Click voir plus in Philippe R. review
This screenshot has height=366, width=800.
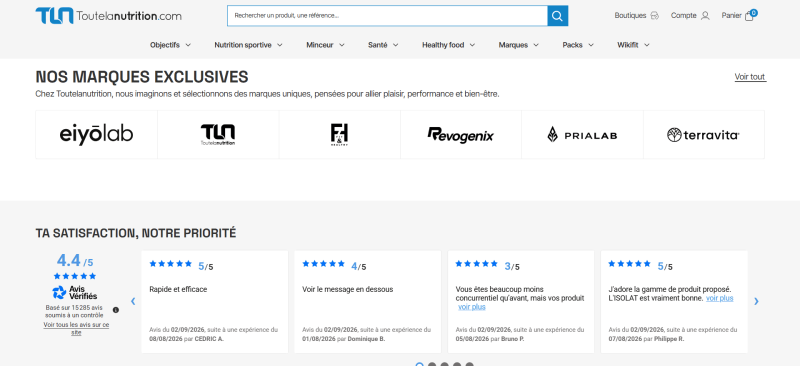click(719, 298)
